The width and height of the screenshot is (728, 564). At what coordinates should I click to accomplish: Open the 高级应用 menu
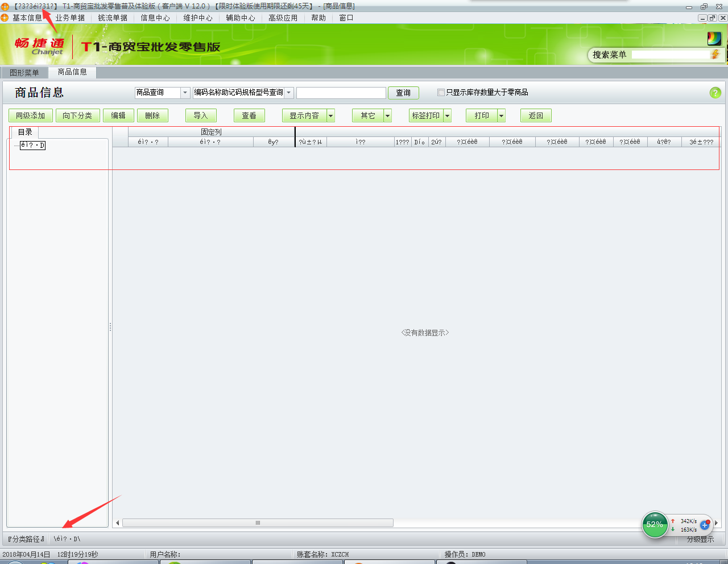tap(283, 18)
